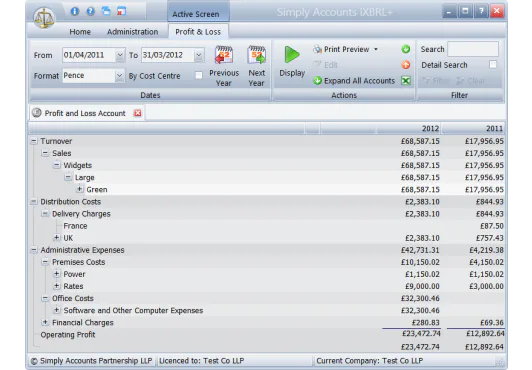Click the Print Preview printer icon

[317, 49]
